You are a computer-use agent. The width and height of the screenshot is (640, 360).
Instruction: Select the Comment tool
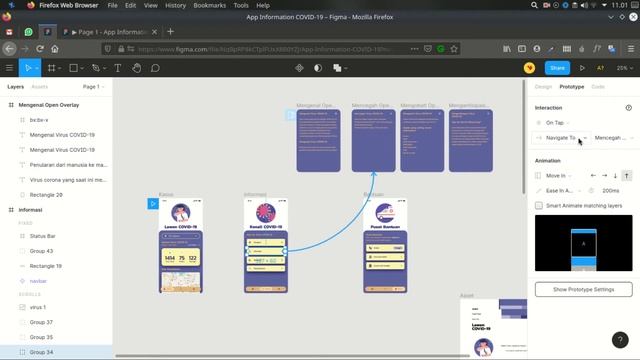(155, 68)
